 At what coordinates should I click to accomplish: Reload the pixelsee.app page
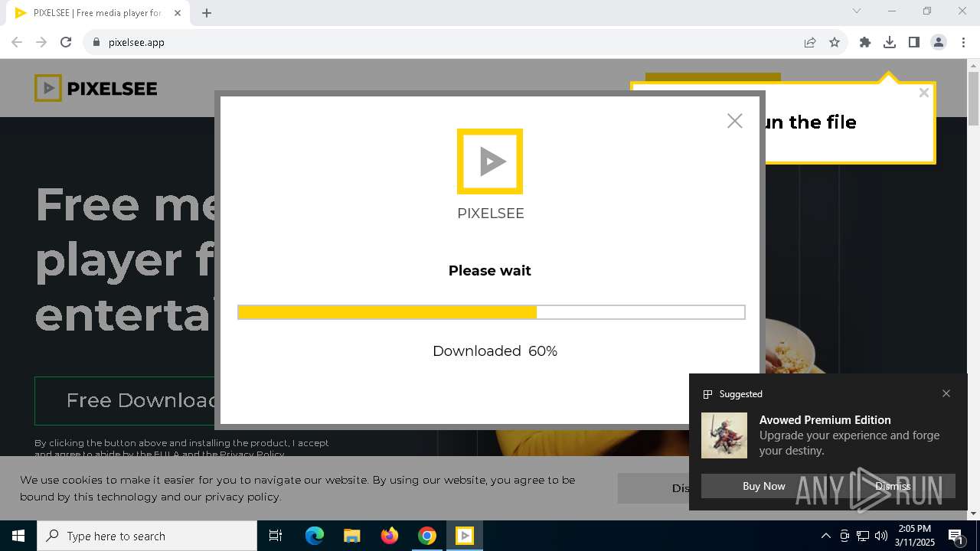tap(66, 42)
